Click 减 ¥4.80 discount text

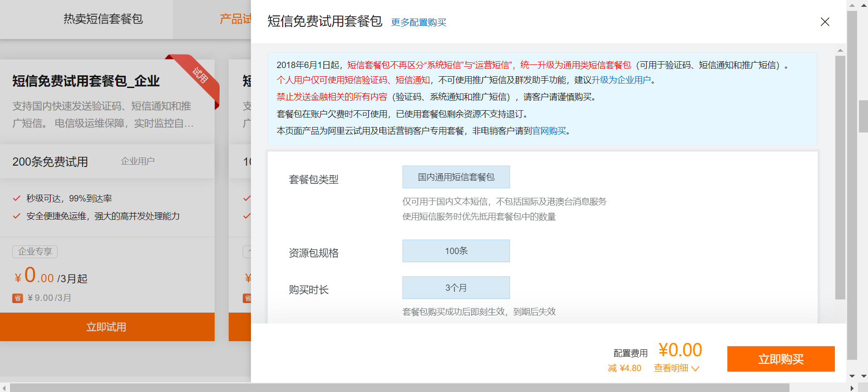[624, 368]
